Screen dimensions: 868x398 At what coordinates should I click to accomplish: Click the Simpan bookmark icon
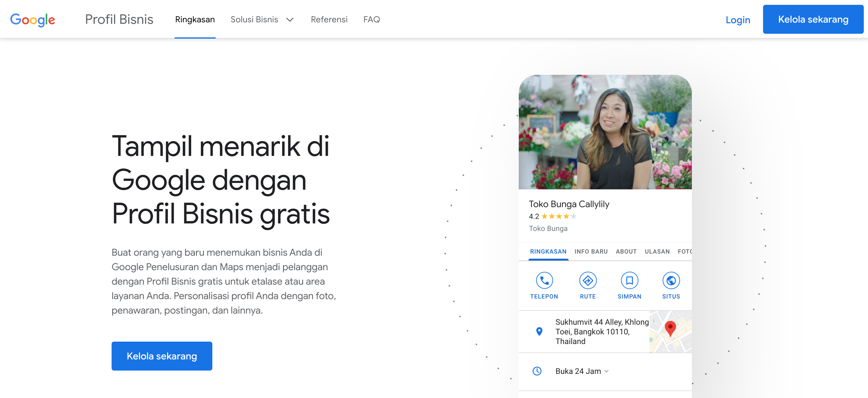[629, 280]
